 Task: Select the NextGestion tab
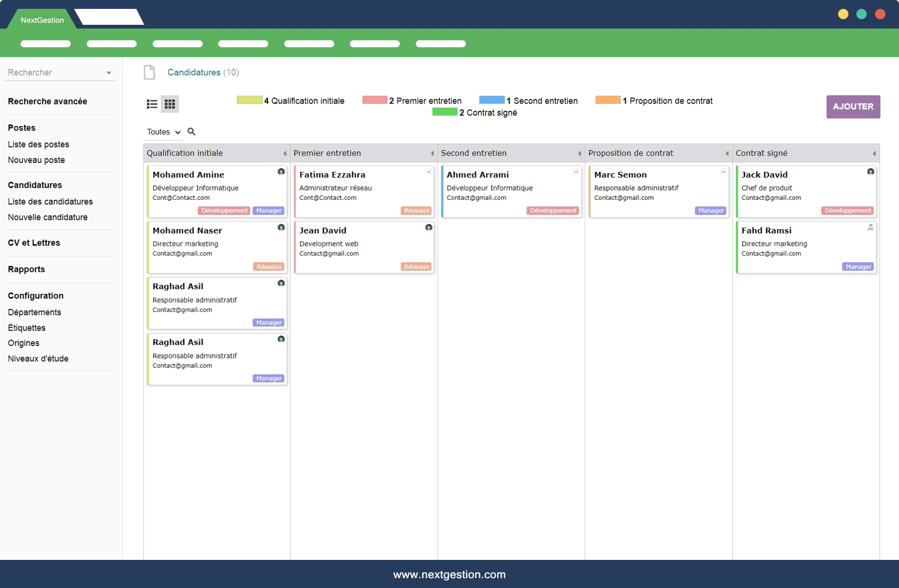tap(42, 20)
